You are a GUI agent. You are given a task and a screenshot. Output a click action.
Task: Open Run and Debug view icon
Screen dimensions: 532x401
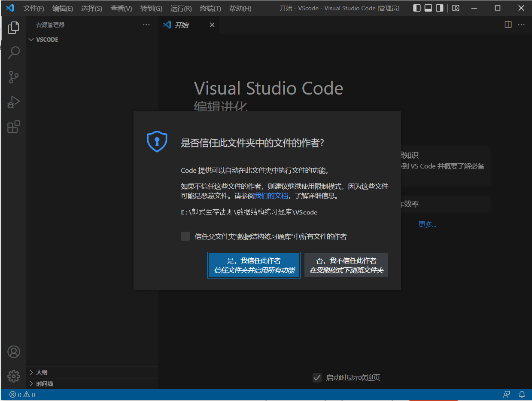point(14,102)
